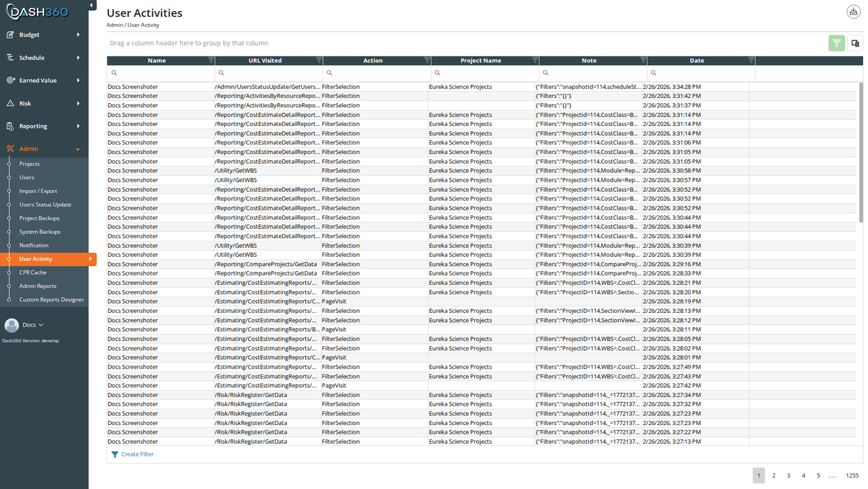Open the Users admin page
868x489 pixels.
point(27,177)
